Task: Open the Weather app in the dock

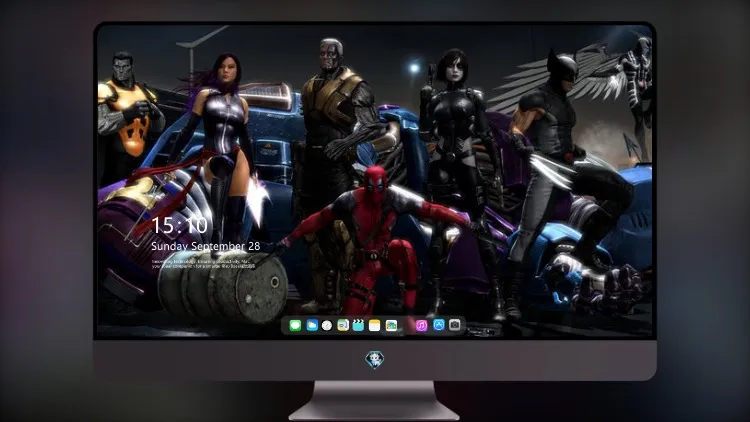Action: coord(311,325)
